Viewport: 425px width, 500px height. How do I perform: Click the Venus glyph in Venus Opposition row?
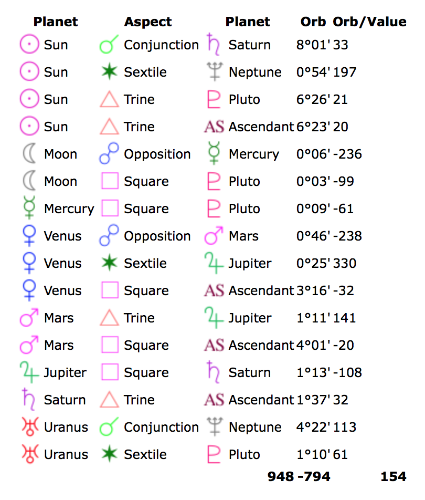(29, 235)
